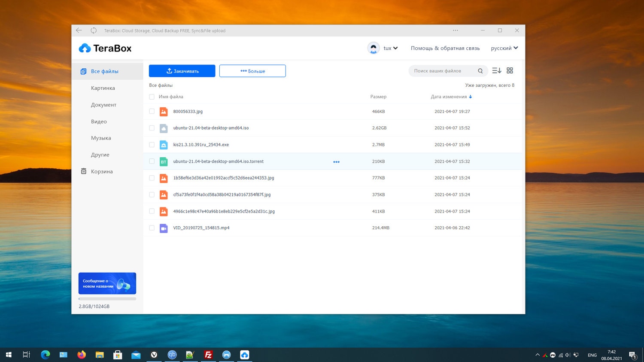Image resolution: width=644 pixels, height=362 pixels.
Task: Open FileZilla from the taskbar
Action: [x=208, y=355]
